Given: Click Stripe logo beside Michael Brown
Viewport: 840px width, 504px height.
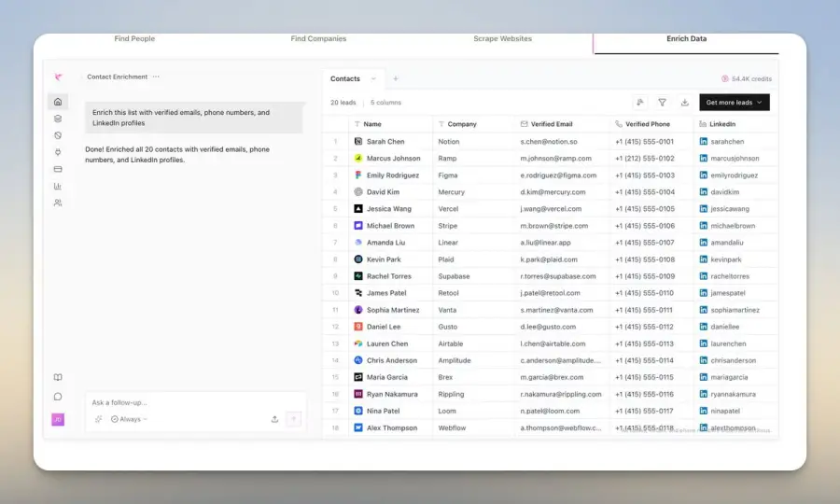Looking at the screenshot, I should 358,226.
